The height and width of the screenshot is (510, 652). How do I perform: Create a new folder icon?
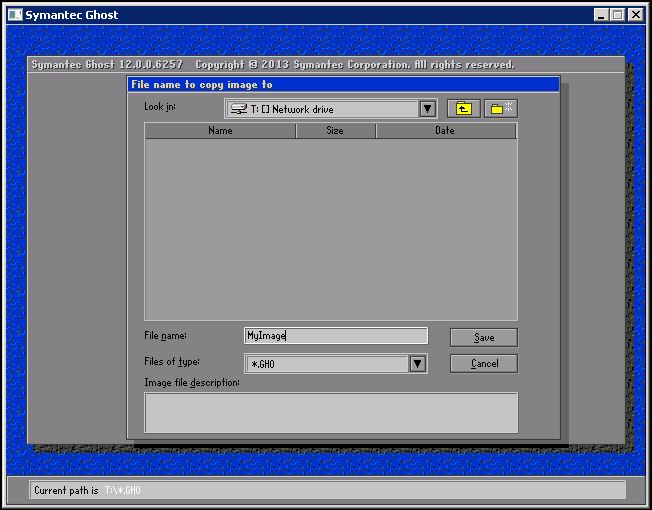[x=501, y=109]
